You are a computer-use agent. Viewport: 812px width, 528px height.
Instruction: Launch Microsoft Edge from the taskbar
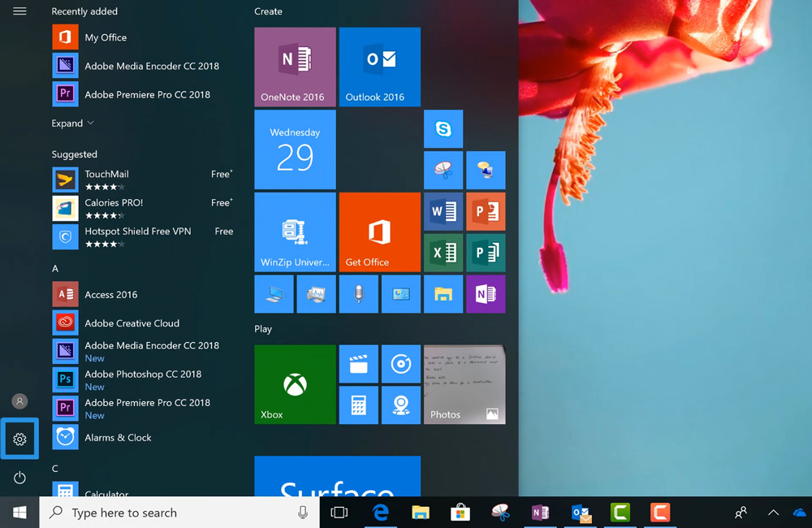[x=381, y=513]
